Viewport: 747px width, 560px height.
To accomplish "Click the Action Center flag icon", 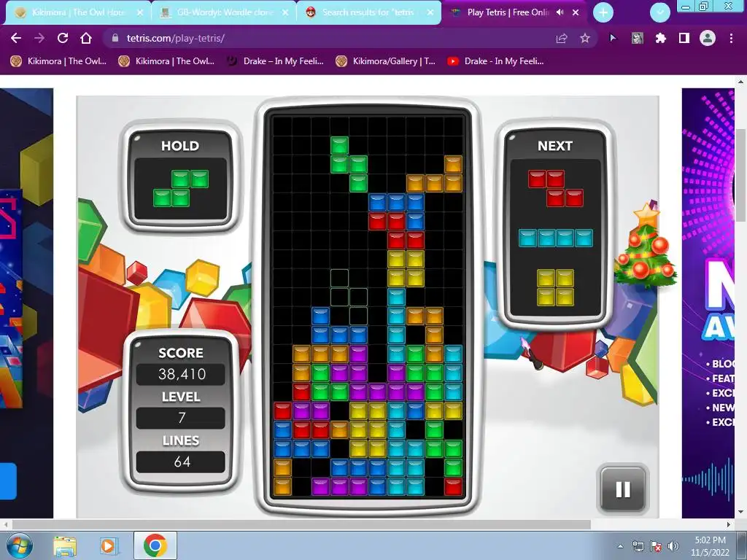I will coord(656,546).
